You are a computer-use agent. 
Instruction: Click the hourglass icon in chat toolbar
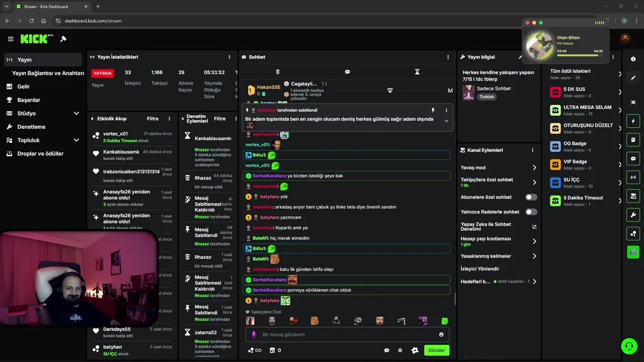[x=417, y=72]
